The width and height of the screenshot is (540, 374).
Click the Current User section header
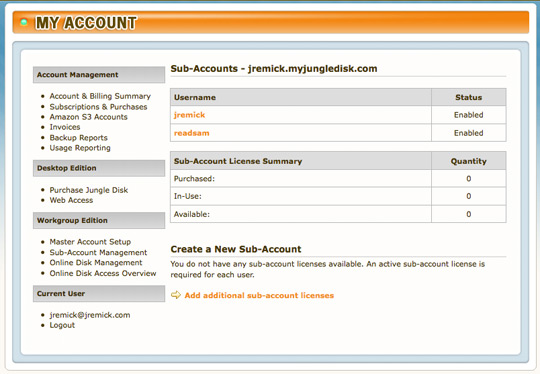click(x=99, y=294)
